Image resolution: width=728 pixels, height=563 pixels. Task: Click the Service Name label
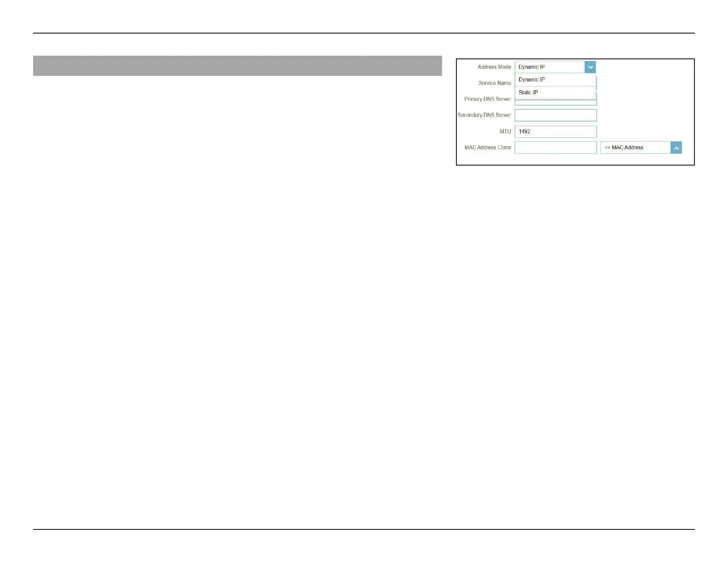(495, 83)
